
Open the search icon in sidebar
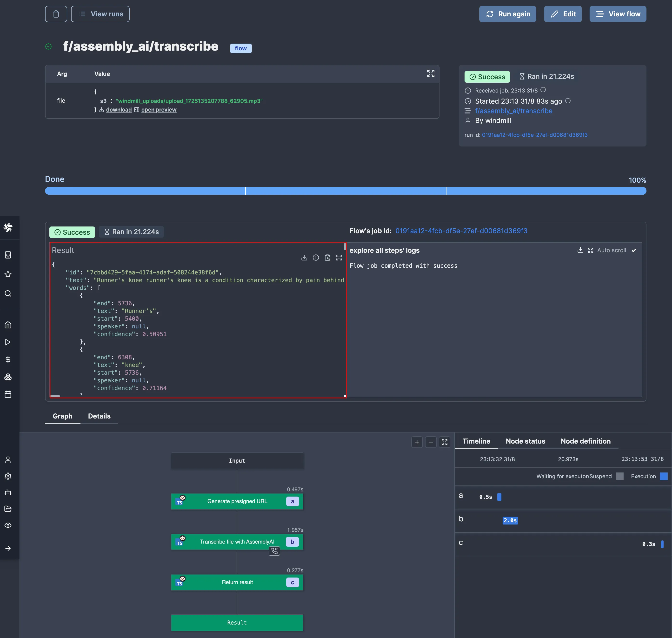coord(8,293)
